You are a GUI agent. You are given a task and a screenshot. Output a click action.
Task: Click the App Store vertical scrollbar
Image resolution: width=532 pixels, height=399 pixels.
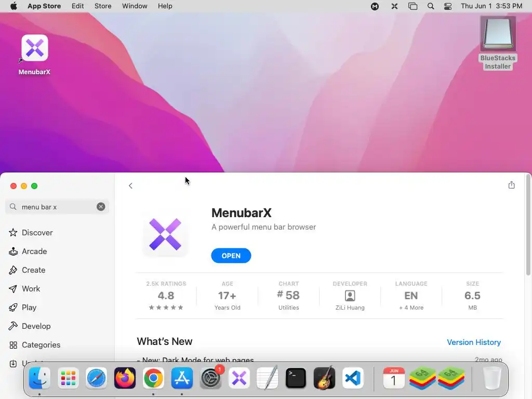point(528,225)
